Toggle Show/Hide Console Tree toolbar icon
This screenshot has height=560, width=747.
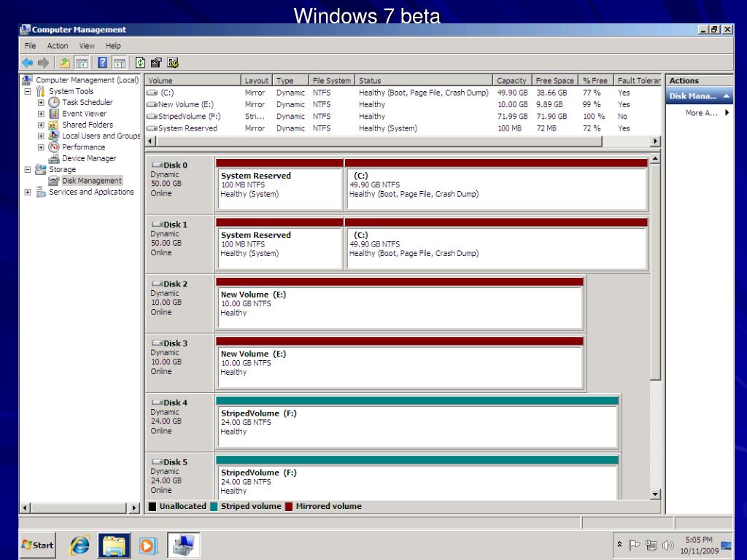(82, 63)
